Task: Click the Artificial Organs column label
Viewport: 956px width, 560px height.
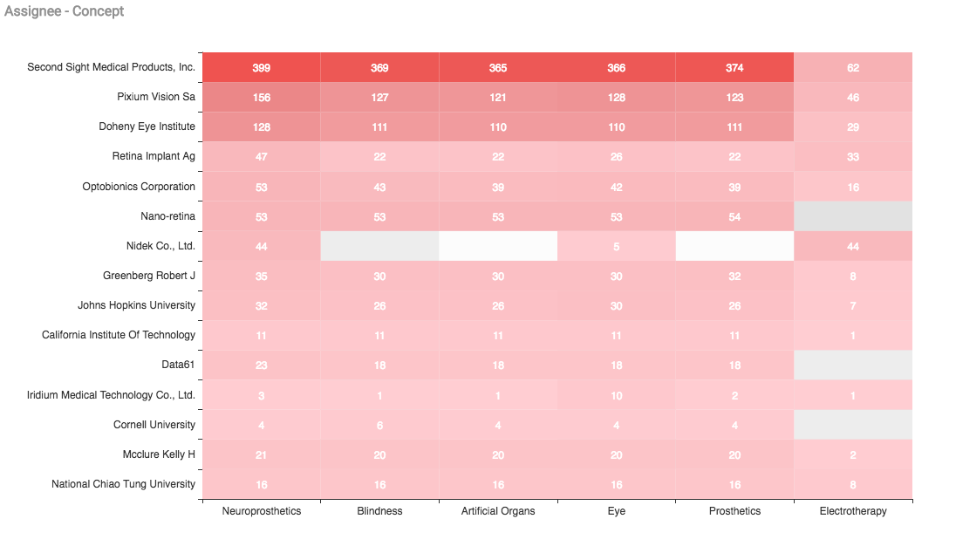Action: click(x=498, y=511)
